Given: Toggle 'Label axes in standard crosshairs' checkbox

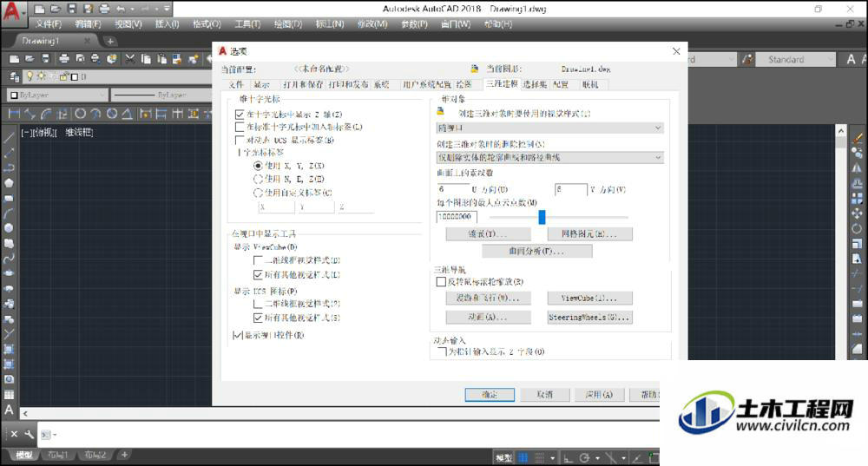Looking at the screenshot, I should point(240,128).
